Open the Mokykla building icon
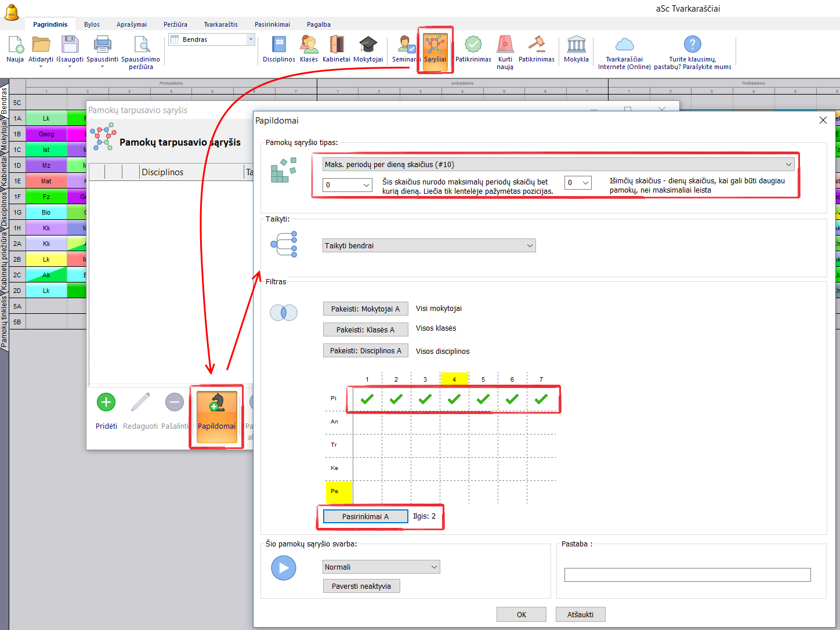 (x=576, y=45)
